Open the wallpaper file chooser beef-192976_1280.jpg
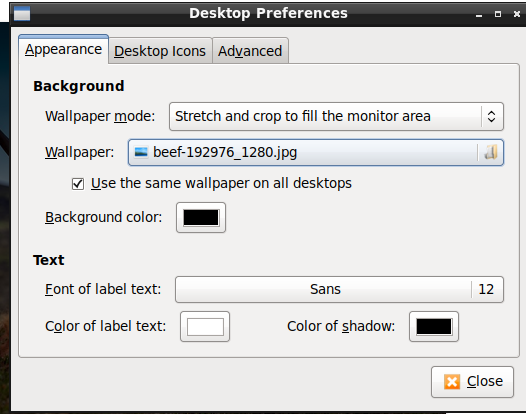Viewport: 526px width, 414px height. point(316,152)
